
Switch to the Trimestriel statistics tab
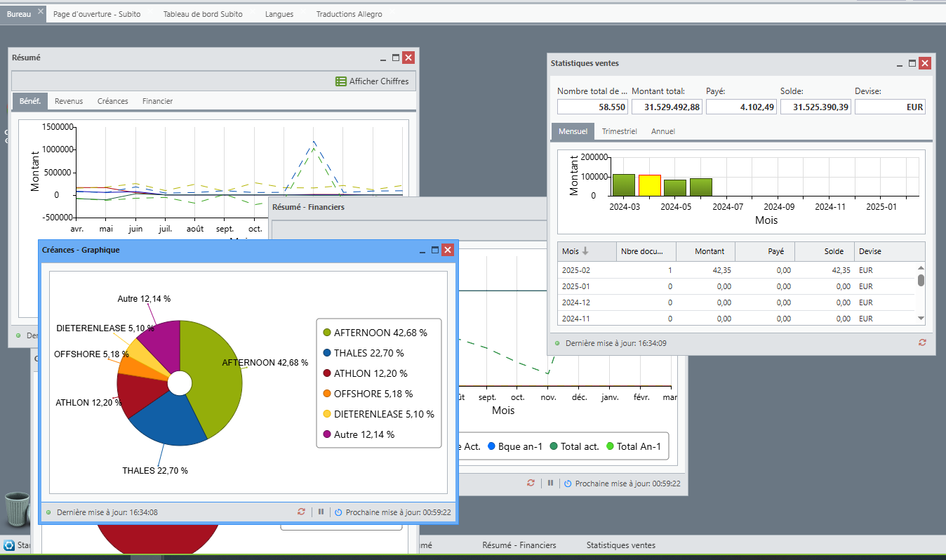(620, 131)
